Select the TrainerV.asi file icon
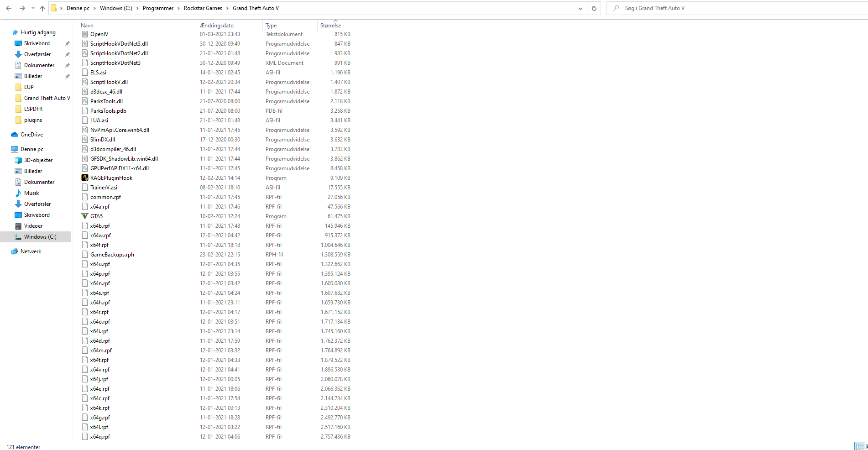The image size is (868, 450). [x=85, y=188]
